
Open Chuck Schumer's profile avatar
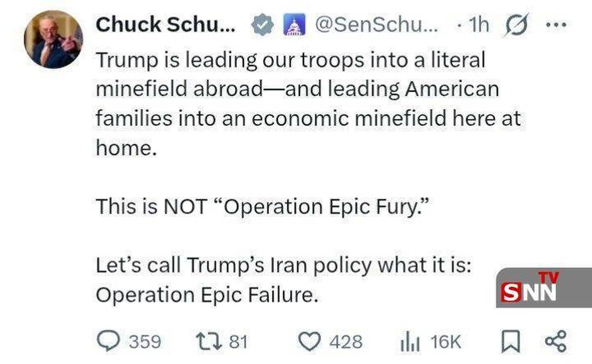(x=53, y=39)
